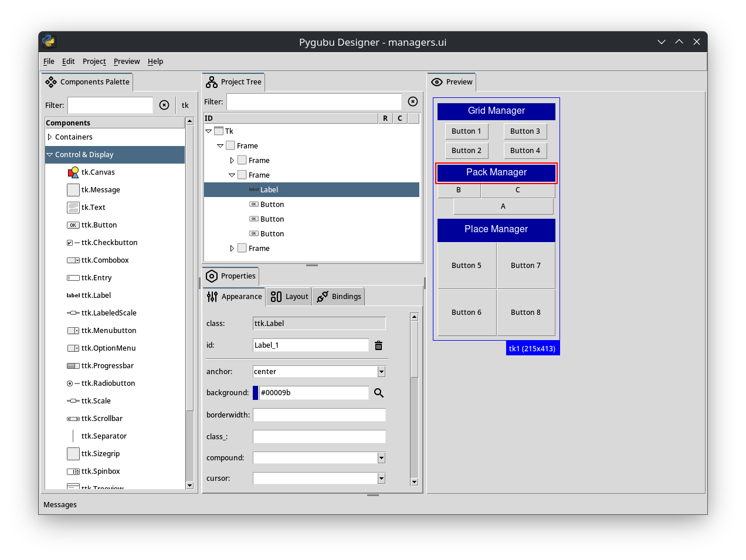
Task: Open color picker magnifier for background
Action: (x=379, y=393)
